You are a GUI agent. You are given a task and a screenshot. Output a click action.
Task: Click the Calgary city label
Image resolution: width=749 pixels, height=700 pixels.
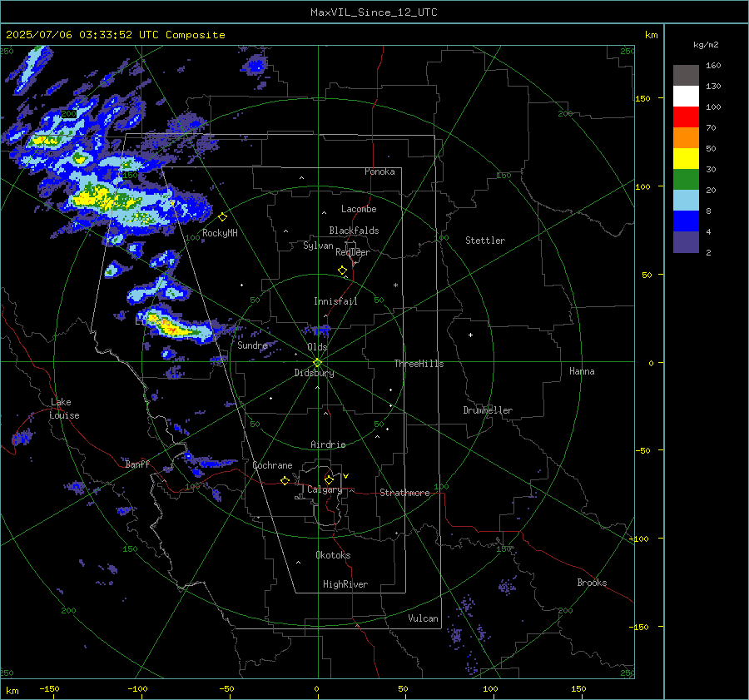[325, 489]
